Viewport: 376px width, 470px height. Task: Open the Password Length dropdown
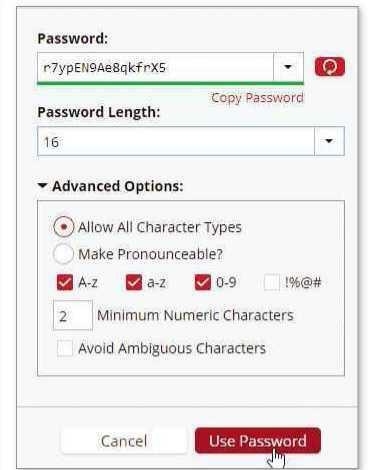coord(329,141)
